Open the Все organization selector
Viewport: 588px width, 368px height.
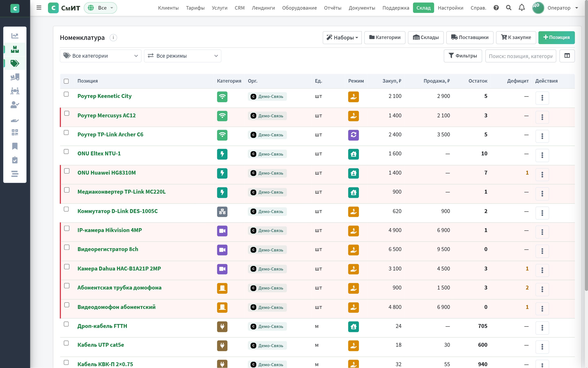tap(100, 8)
